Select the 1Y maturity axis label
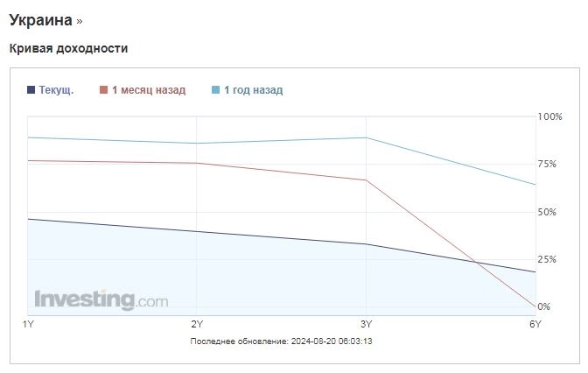The width and height of the screenshot is (588, 373). pos(28,324)
